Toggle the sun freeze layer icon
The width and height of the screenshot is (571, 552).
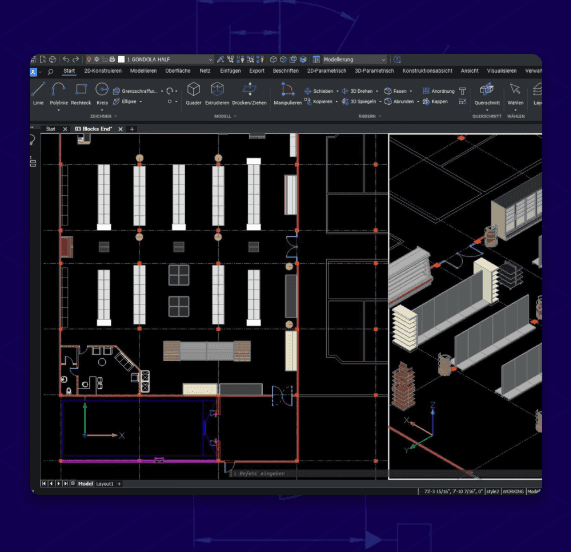(97, 59)
